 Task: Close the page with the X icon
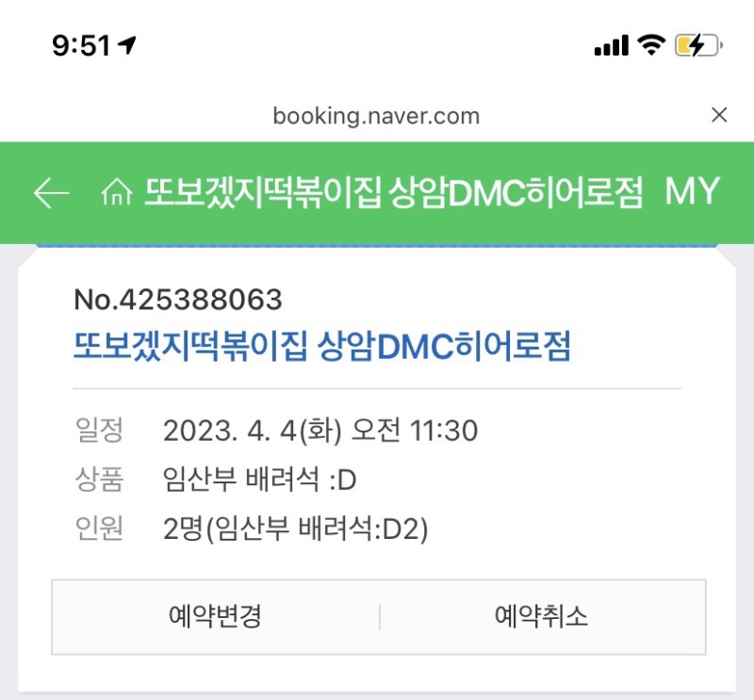720,115
